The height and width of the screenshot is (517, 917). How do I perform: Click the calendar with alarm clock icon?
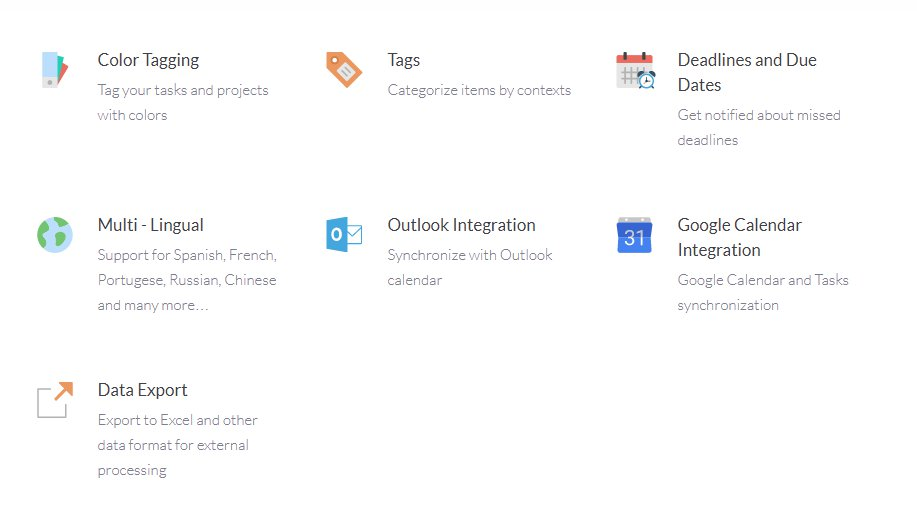[635, 70]
